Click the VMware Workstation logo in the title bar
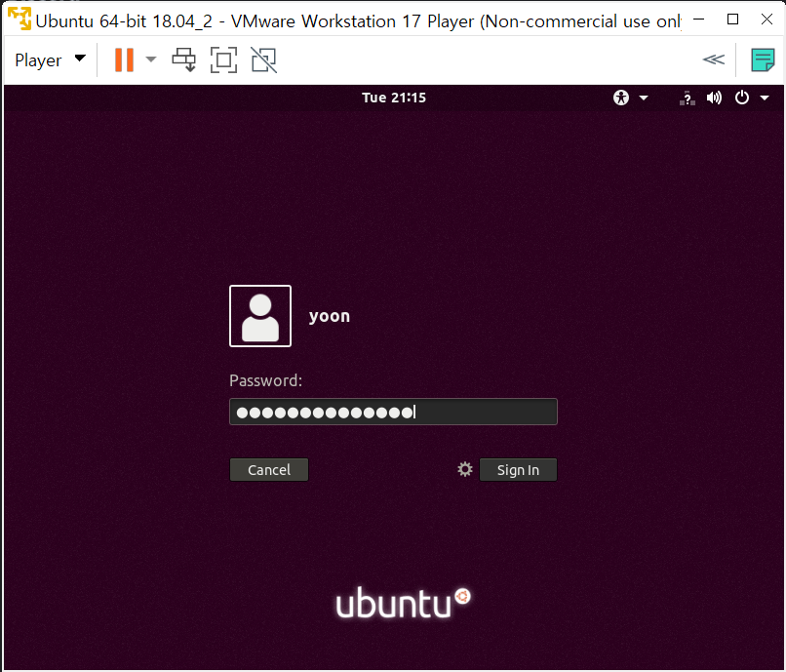The height and width of the screenshot is (672, 786). pyautogui.click(x=20, y=20)
